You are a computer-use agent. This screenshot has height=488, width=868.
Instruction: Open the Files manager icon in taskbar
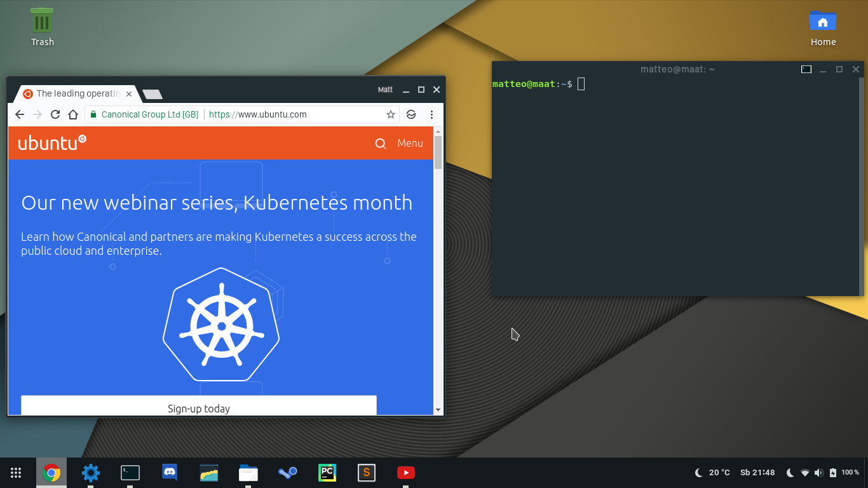point(248,473)
